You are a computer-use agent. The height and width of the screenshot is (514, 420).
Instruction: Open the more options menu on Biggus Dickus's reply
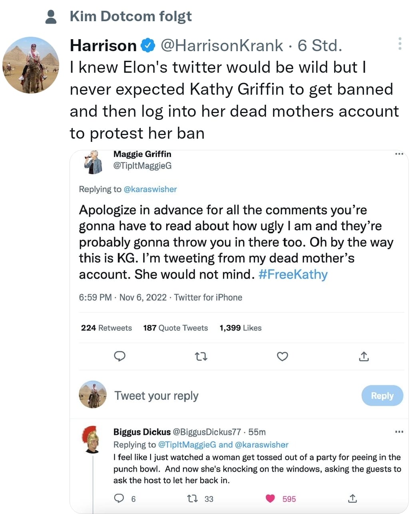(x=399, y=432)
